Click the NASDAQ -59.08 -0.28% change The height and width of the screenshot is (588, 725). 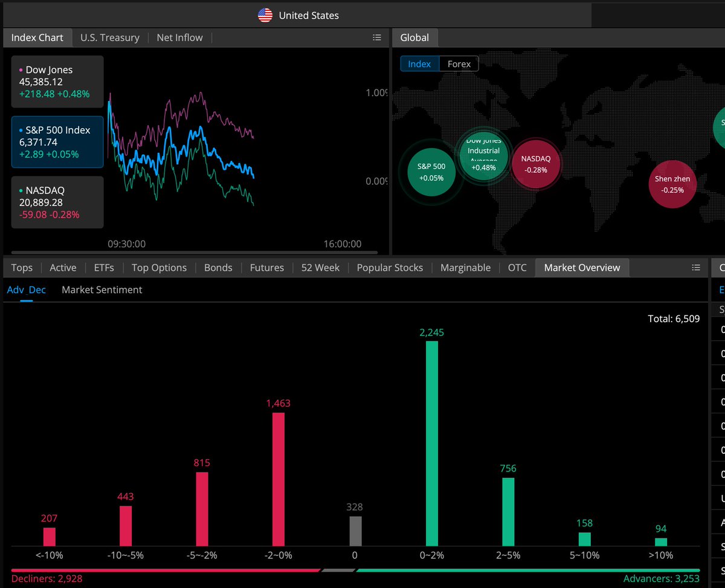click(x=50, y=215)
